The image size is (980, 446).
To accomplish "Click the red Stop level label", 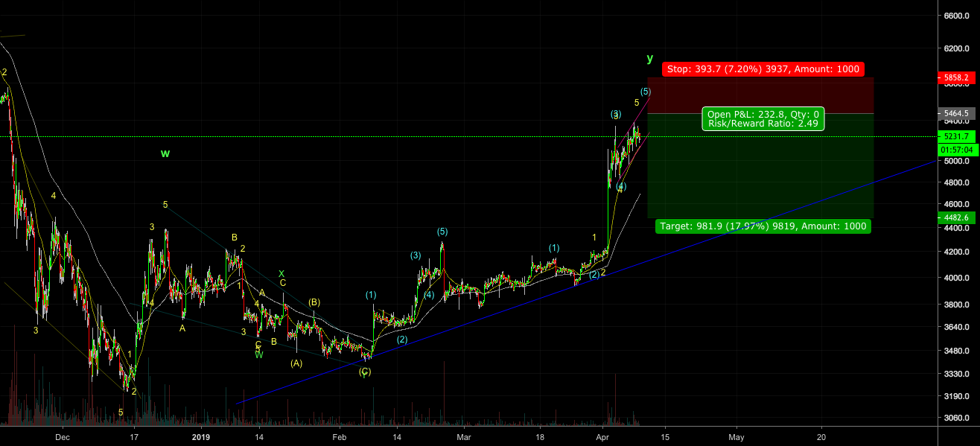I will (763, 69).
